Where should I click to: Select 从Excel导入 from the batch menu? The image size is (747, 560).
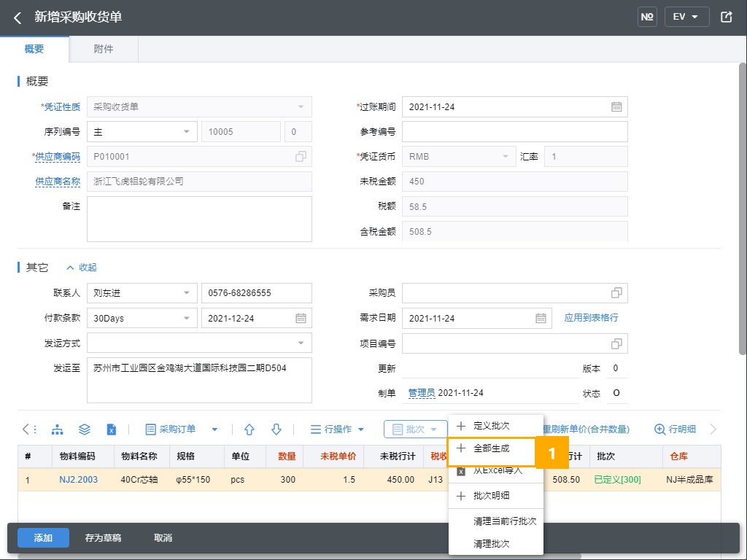tap(495, 470)
